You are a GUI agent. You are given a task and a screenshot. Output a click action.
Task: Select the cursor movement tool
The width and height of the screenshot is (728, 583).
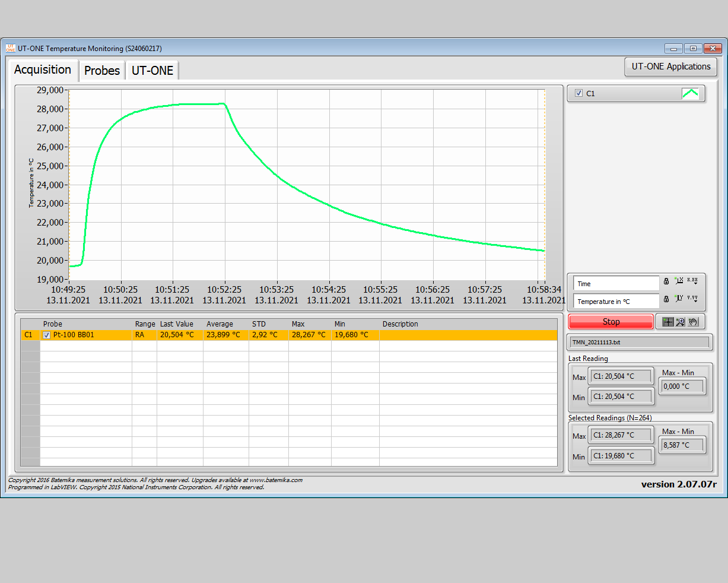point(667,322)
